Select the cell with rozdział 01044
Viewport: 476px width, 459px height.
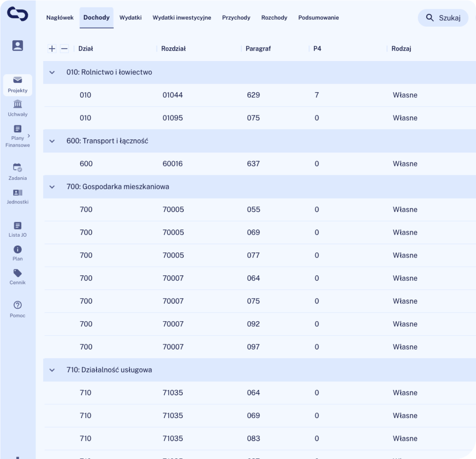coord(173,95)
